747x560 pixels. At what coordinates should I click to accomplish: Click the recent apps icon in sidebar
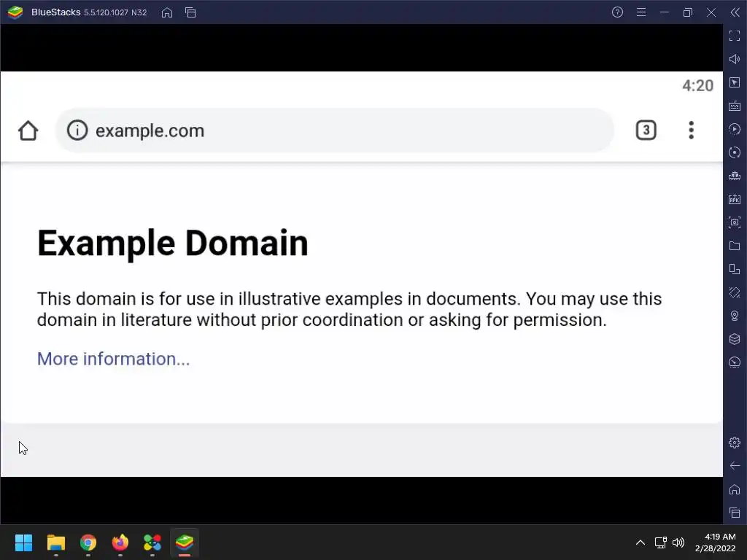(735, 513)
